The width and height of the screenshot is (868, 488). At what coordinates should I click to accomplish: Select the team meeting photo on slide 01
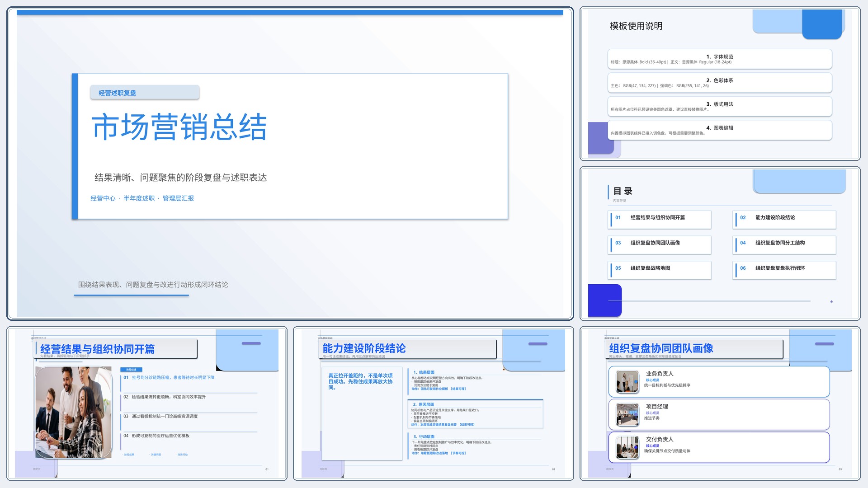(74, 413)
